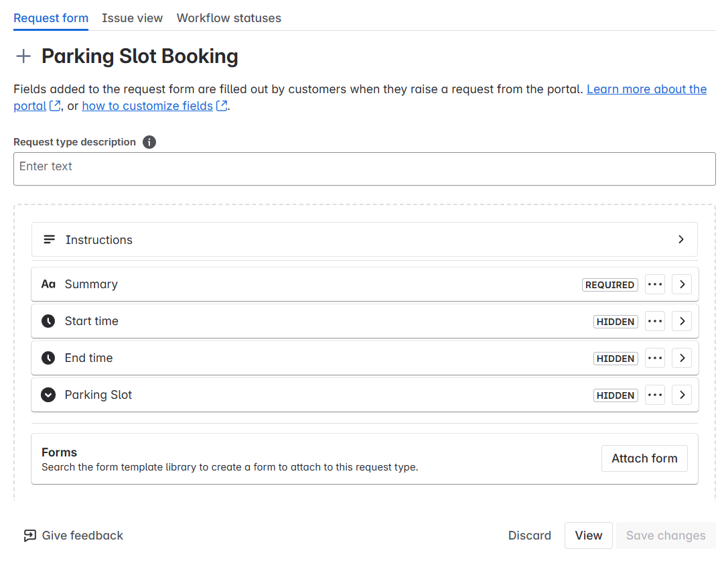Screen dimensions: 728x561
Task: Click the Attach form button
Action: click(x=644, y=458)
